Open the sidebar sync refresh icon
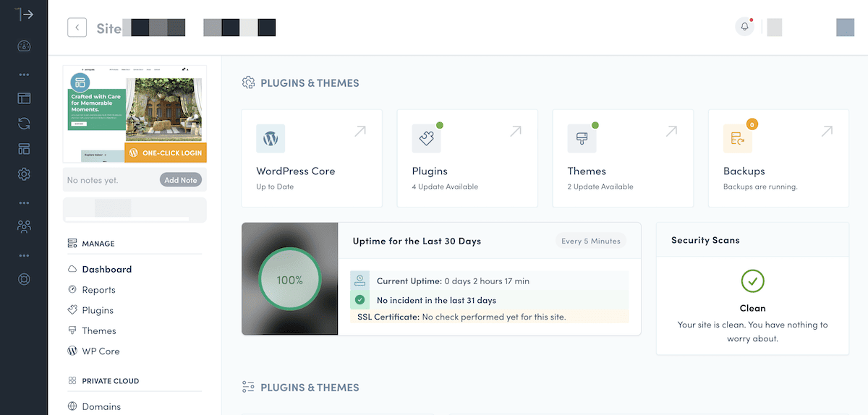 pyautogui.click(x=24, y=123)
